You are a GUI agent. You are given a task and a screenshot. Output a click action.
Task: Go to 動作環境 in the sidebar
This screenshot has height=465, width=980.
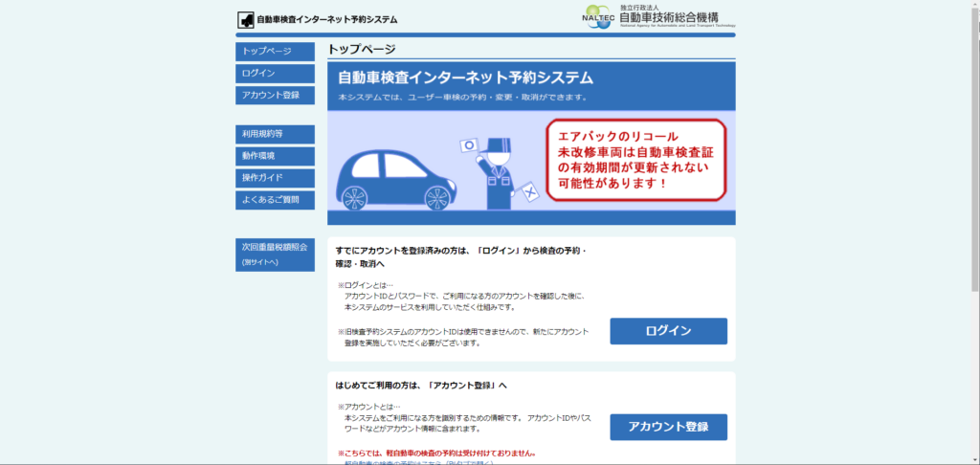275,156
